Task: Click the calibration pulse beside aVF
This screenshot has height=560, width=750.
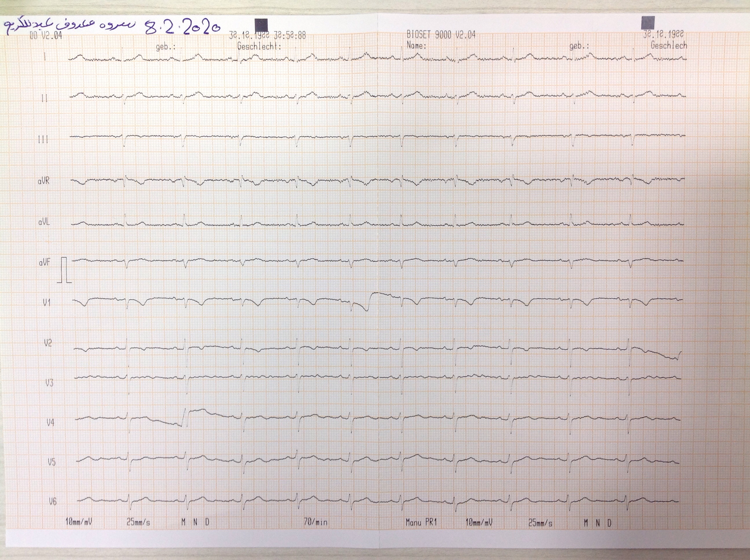Action: point(65,270)
